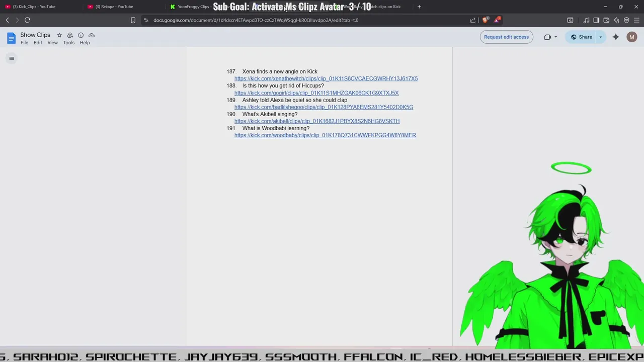Click 'Is this how you get rid of Hiccups?'

click(283, 85)
